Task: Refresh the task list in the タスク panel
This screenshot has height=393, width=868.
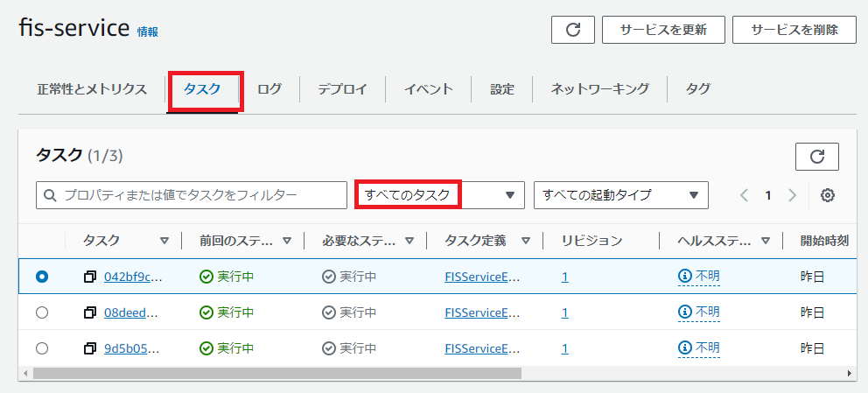Action: (817, 157)
